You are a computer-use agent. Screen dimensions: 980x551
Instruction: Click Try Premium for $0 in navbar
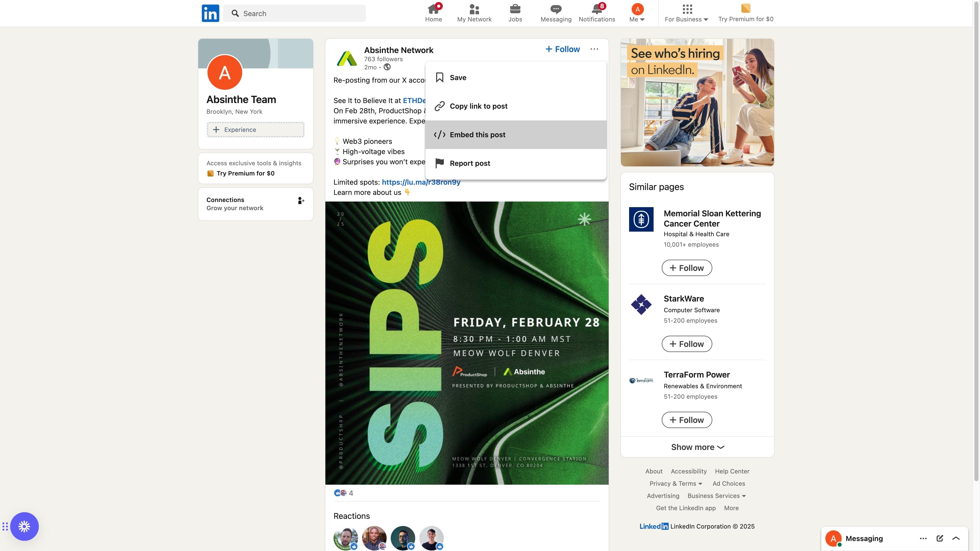pyautogui.click(x=746, y=13)
